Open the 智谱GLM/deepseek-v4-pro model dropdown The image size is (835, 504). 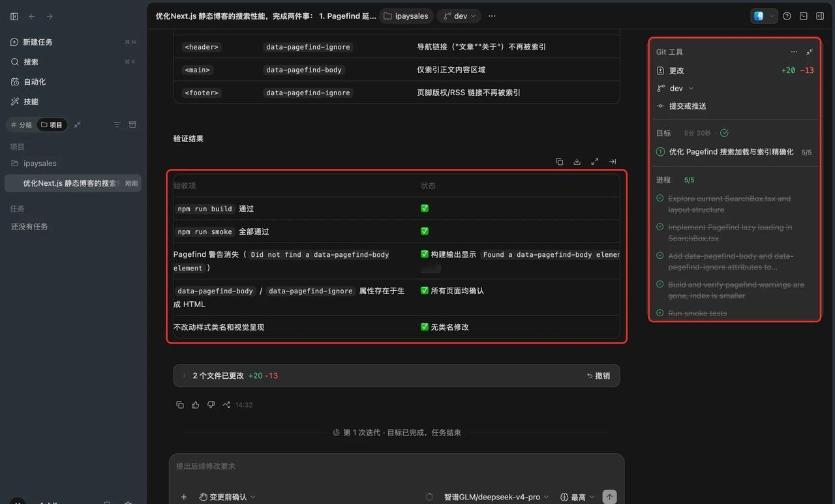click(x=496, y=497)
